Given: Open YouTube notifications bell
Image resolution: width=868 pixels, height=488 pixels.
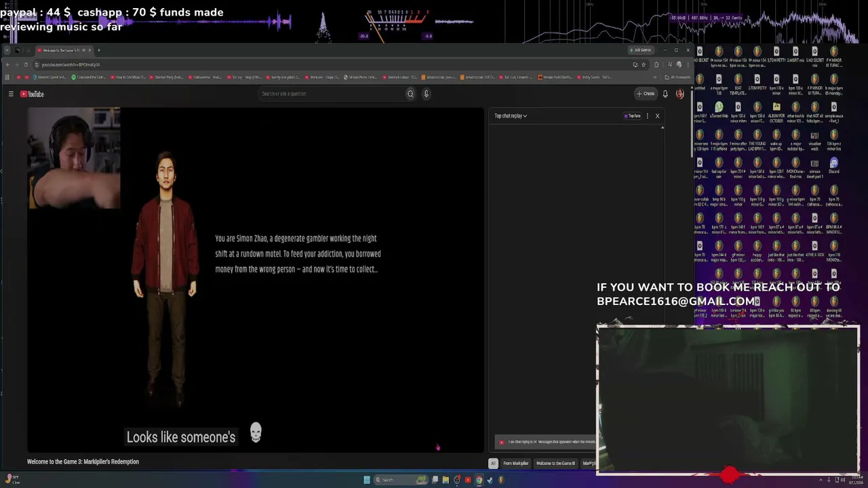Looking at the screenshot, I should pyautogui.click(x=665, y=94).
